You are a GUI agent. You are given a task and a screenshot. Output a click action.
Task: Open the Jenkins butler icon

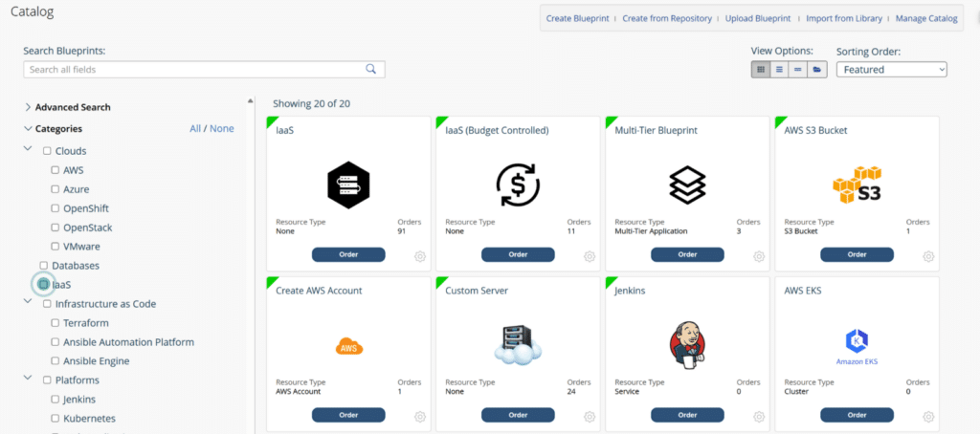686,346
